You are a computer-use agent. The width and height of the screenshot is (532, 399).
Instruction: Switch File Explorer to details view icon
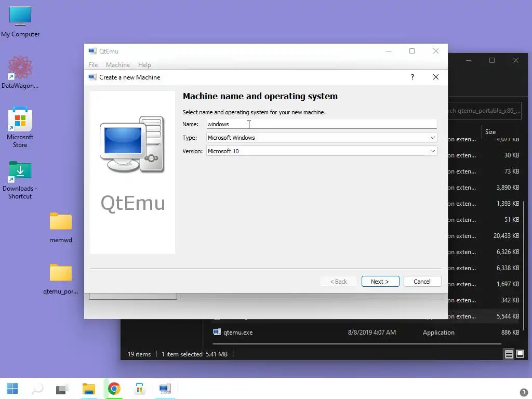[x=509, y=354]
